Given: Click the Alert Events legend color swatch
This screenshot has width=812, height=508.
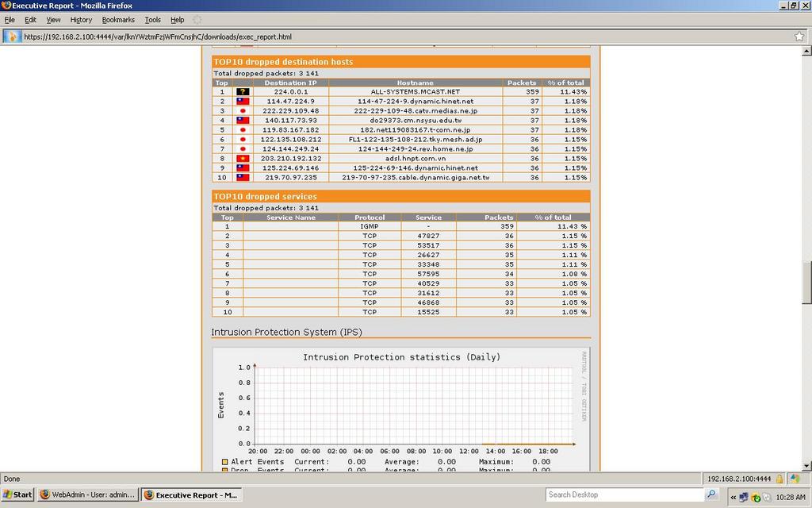Looking at the screenshot, I should pos(224,462).
